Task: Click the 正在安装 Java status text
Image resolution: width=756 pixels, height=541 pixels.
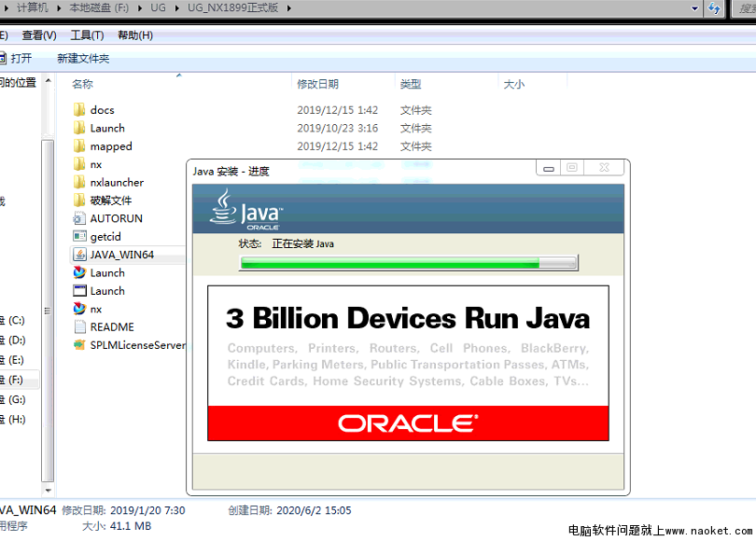Action: click(x=302, y=243)
